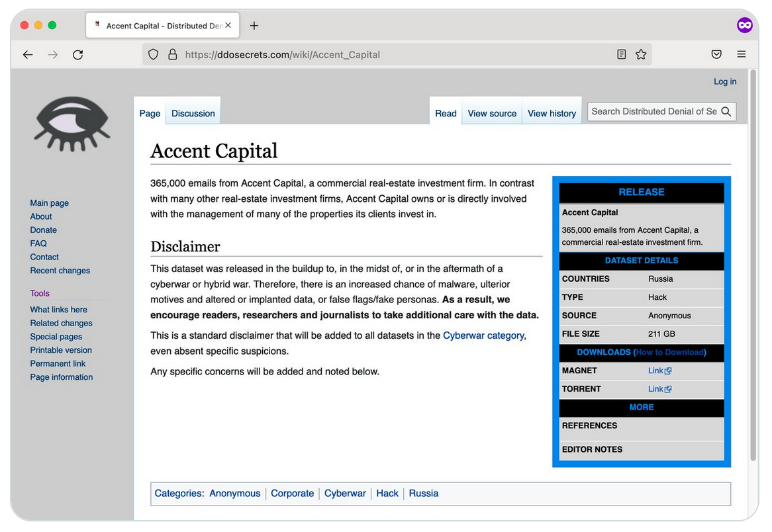
Task: Select the Accent Capital browser tab
Action: [163, 26]
